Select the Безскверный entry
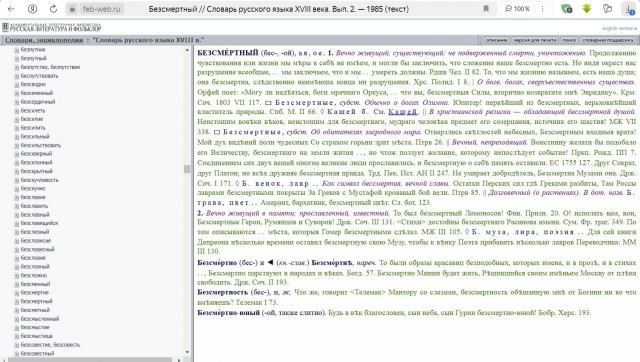 click(x=36, y=154)
